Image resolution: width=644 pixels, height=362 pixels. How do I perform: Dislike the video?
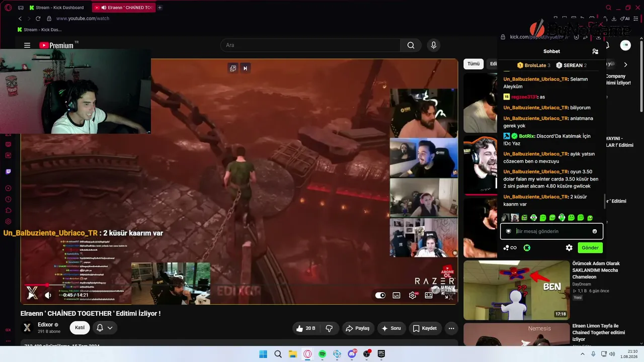329,328
